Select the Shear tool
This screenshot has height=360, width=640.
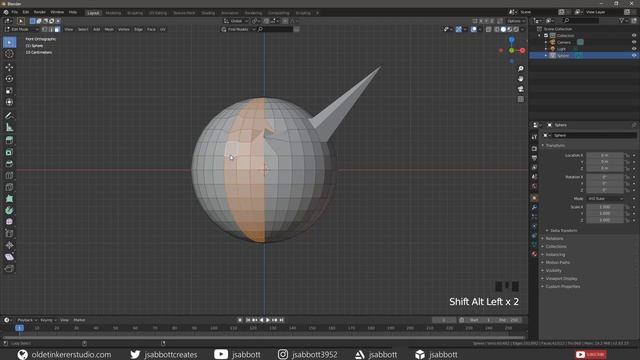point(9,257)
